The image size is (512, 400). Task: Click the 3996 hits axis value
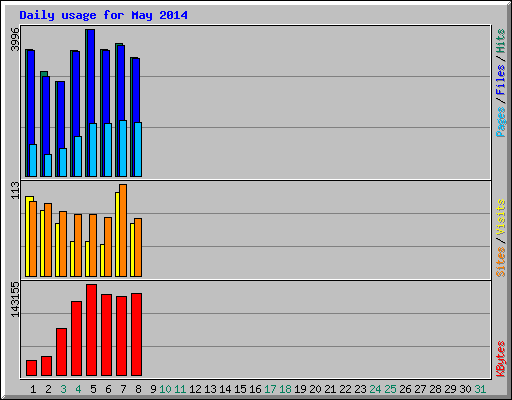[15, 39]
